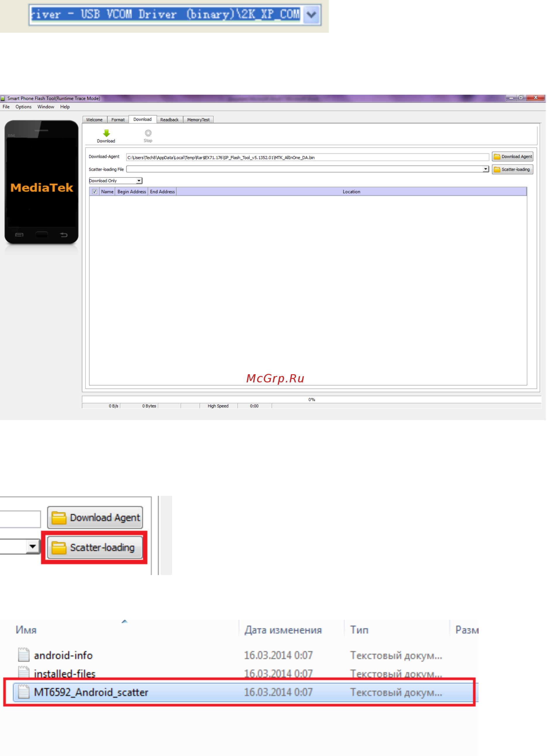Switch to the MemoryTest tab
Image resolution: width=547 pixels, height=756 pixels.
(198, 120)
